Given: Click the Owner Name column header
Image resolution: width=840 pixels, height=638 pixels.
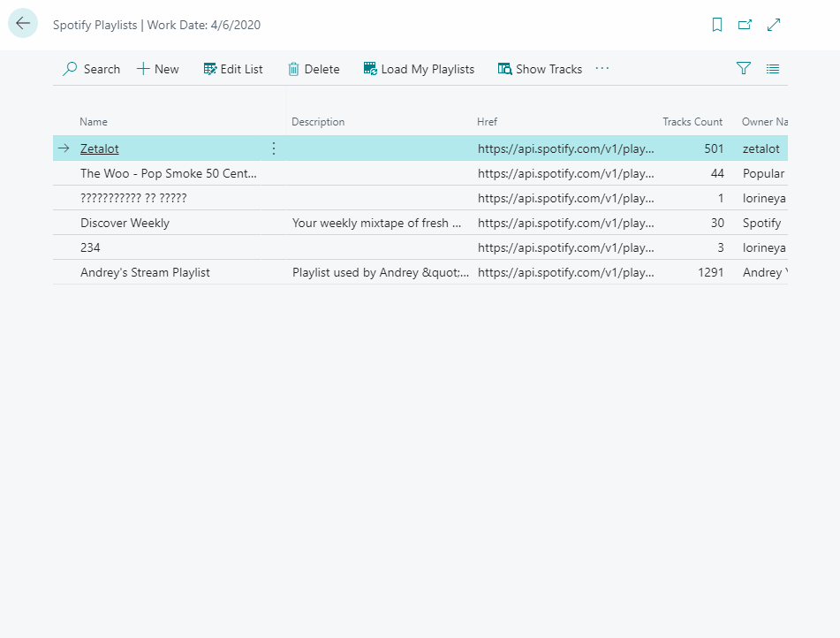Looking at the screenshot, I should (764, 122).
